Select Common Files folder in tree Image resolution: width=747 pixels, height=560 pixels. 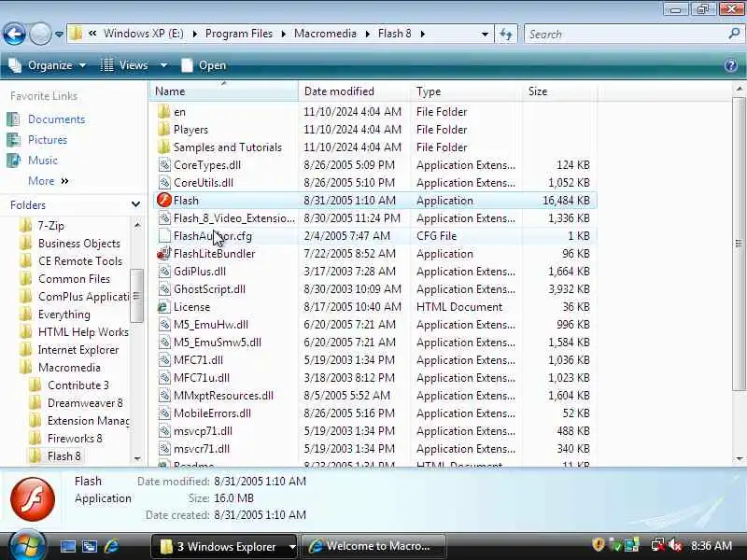point(74,278)
